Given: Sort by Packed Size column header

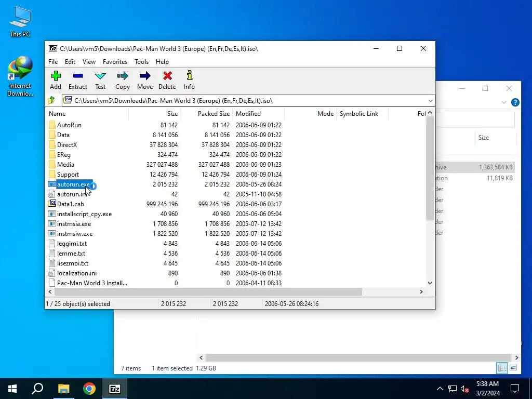Looking at the screenshot, I should coord(207,114).
